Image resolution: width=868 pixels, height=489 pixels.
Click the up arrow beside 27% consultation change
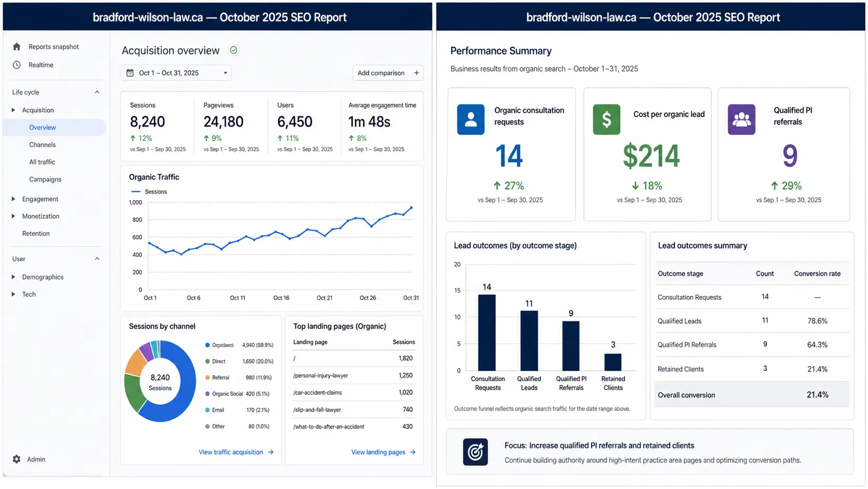497,186
